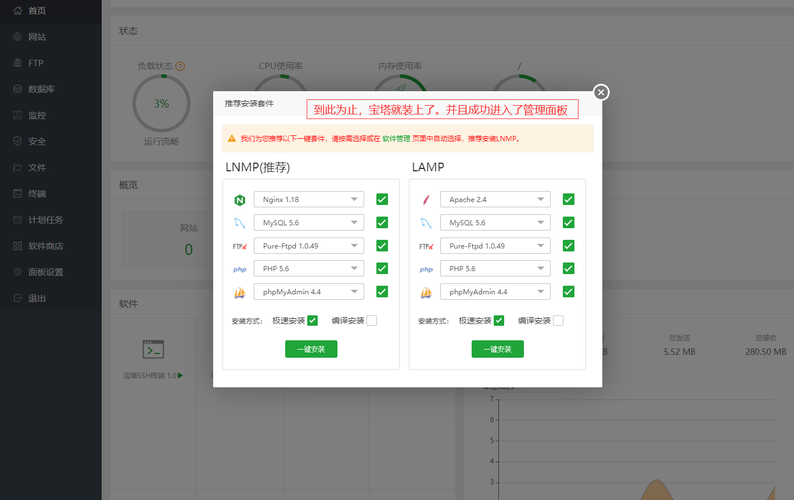This screenshot has height=500, width=794.
Task: Open LNMP MySQL 5.6 version dropdown
Action: pos(309,222)
